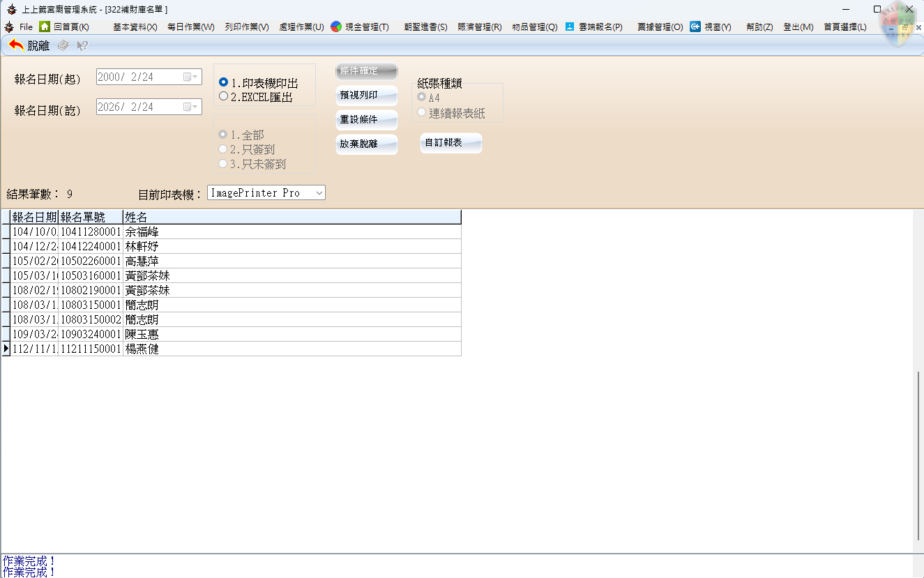Click the blue arrow icon beside 視窗
Screen dimensions: 924x578
(x=695, y=26)
